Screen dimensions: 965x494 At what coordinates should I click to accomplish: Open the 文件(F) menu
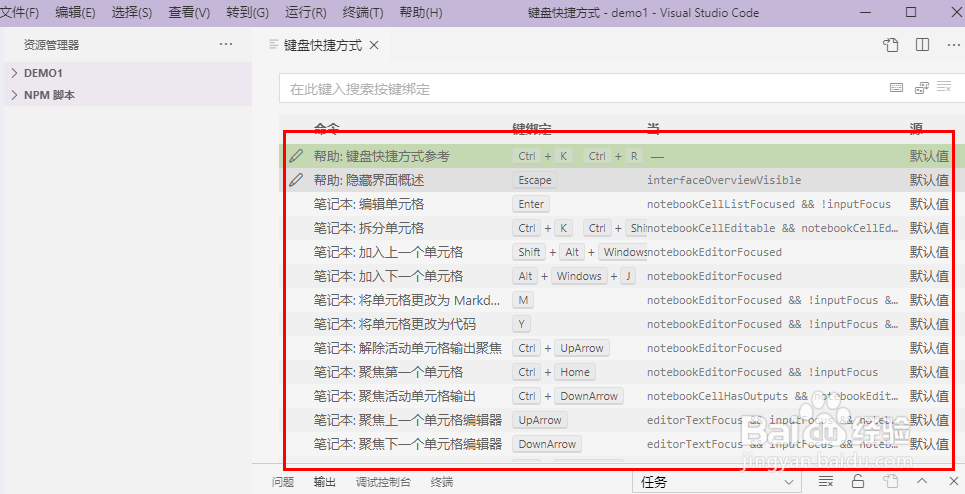coord(19,13)
